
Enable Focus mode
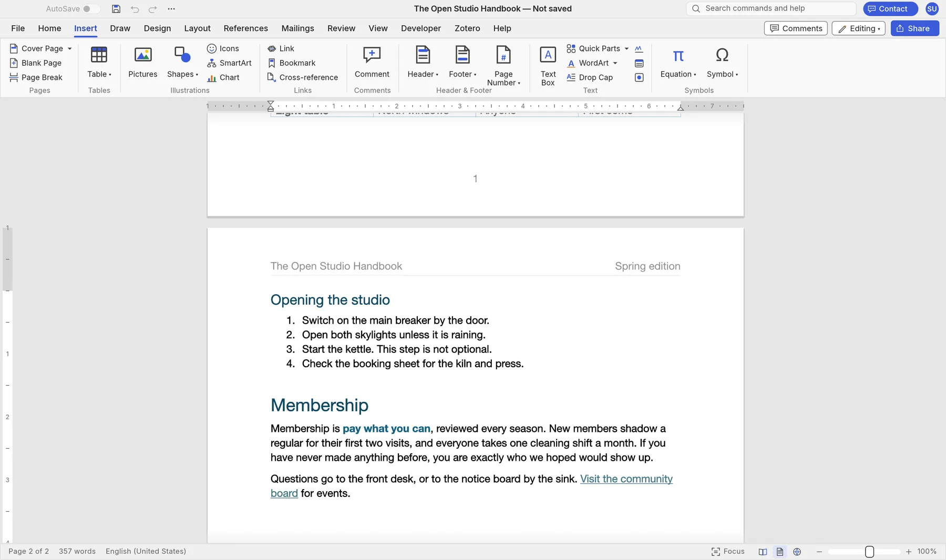(728, 552)
